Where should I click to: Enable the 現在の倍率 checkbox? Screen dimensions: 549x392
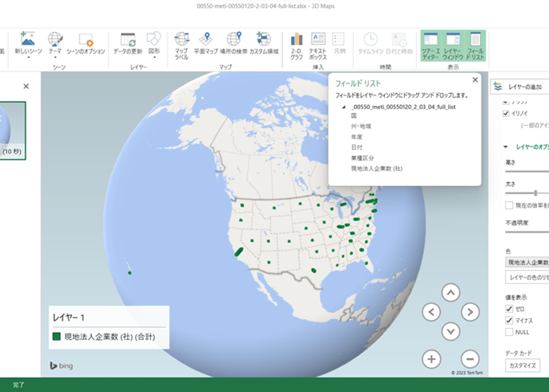(509, 205)
